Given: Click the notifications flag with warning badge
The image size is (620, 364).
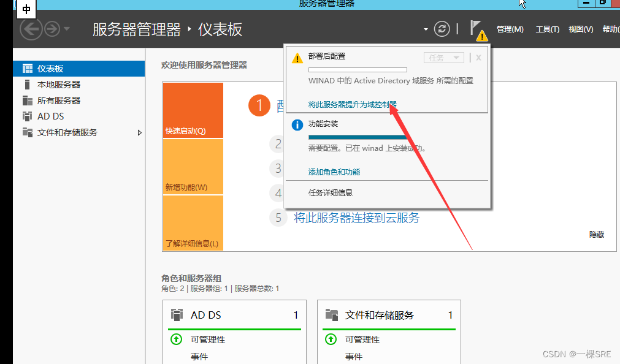Looking at the screenshot, I should point(476,29).
